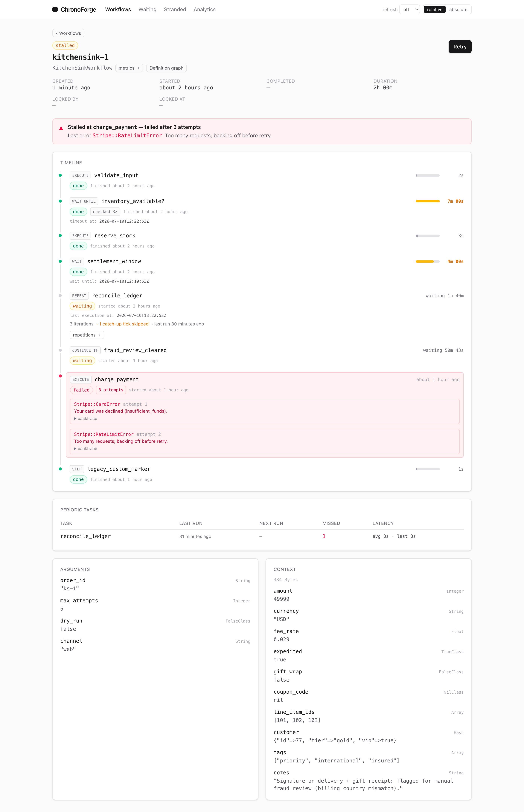Viewport: 524px width, 812px height.
Task: Open the Waiting nav tab
Action: point(147,10)
